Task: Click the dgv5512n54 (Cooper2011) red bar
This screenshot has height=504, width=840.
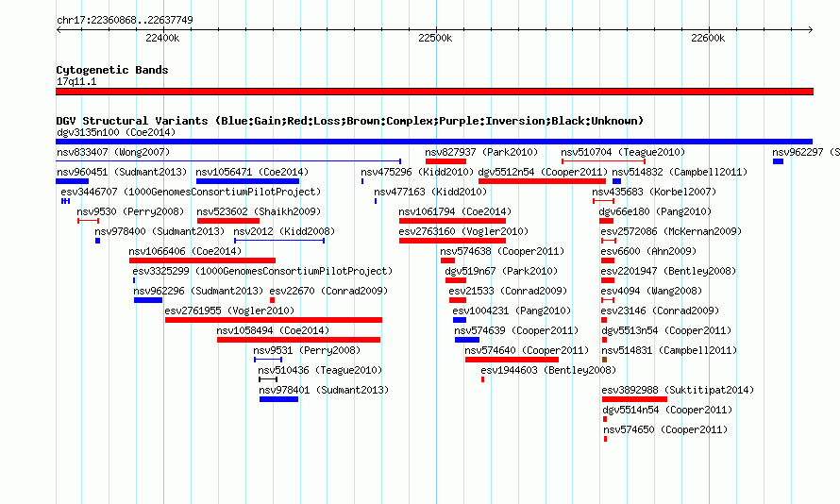Action: tap(542, 181)
